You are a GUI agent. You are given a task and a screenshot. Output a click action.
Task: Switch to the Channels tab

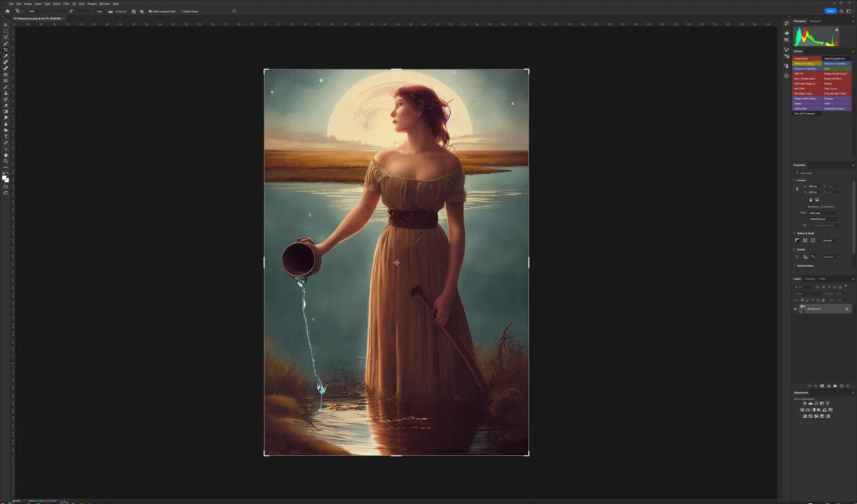click(x=810, y=279)
